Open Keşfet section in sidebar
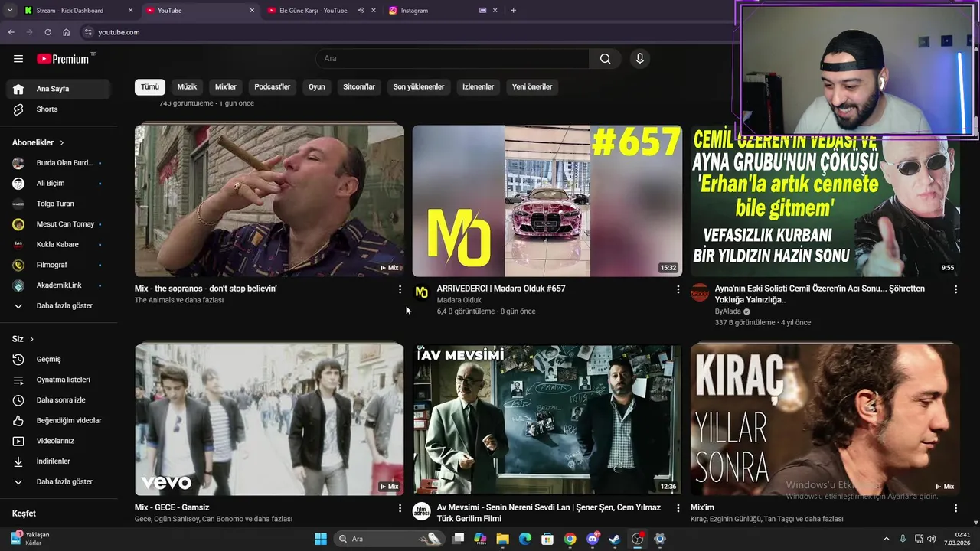The width and height of the screenshot is (980, 551). coord(24,514)
